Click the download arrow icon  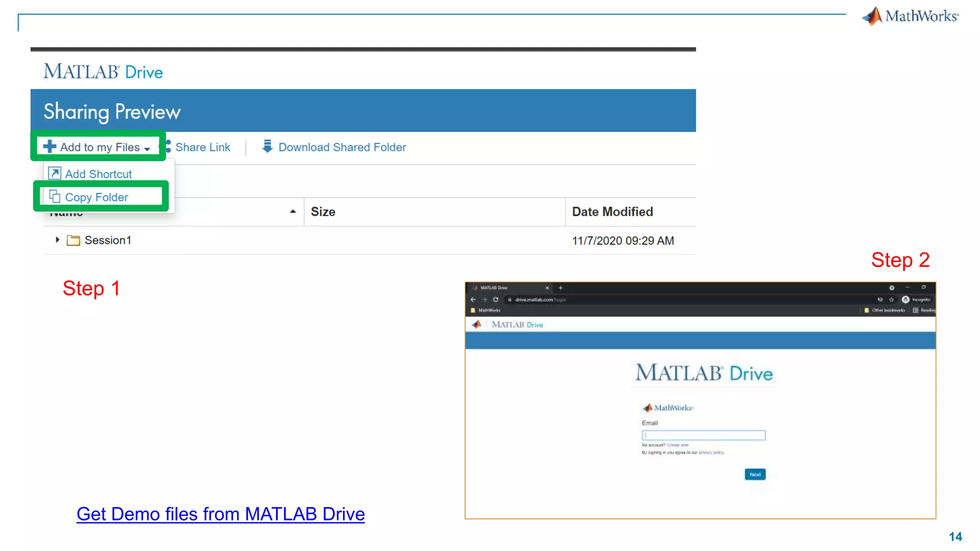point(267,146)
